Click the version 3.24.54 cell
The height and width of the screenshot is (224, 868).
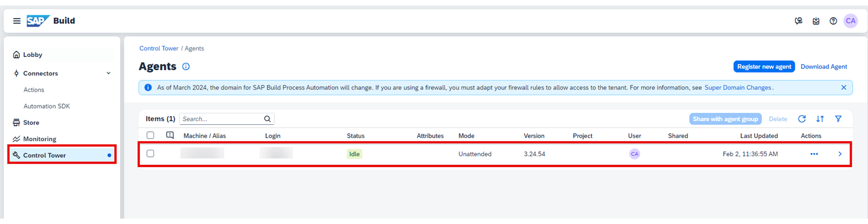tap(534, 154)
